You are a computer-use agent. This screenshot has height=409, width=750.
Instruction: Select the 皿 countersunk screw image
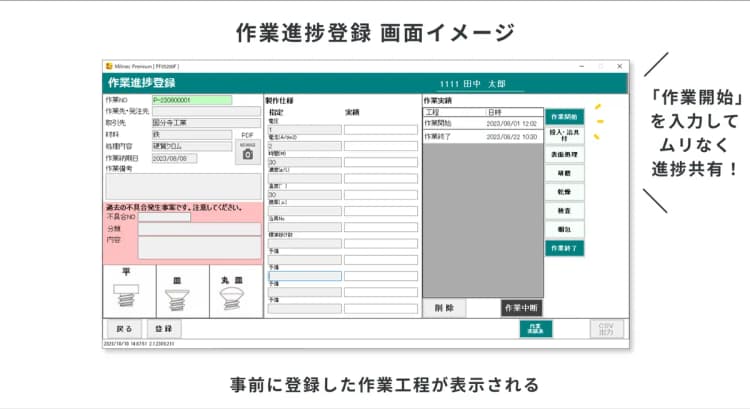(x=182, y=292)
